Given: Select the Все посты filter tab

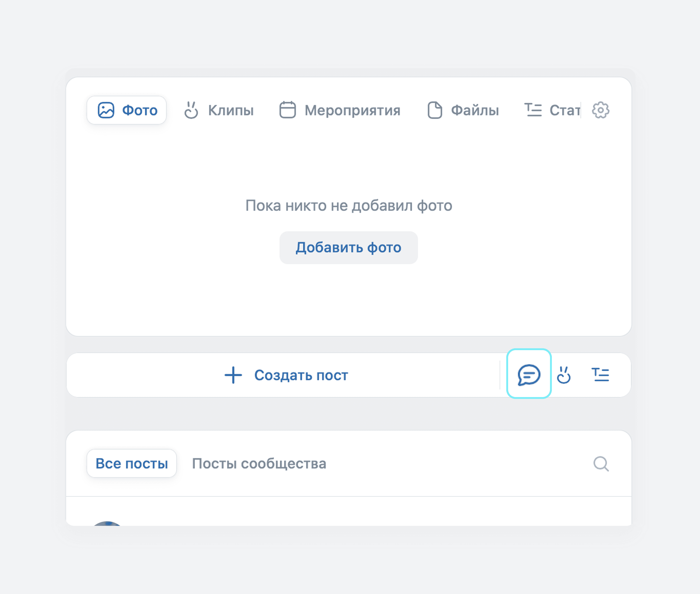Looking at the screenshot, I should (132, 463).
